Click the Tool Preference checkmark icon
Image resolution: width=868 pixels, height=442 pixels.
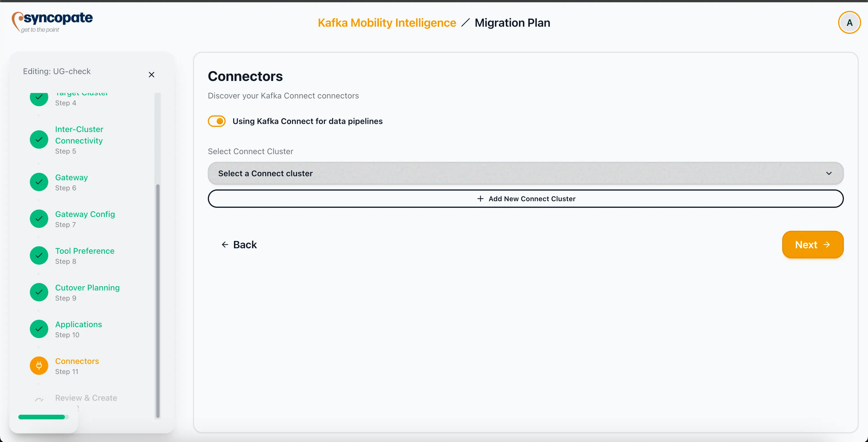coord(39,255)
